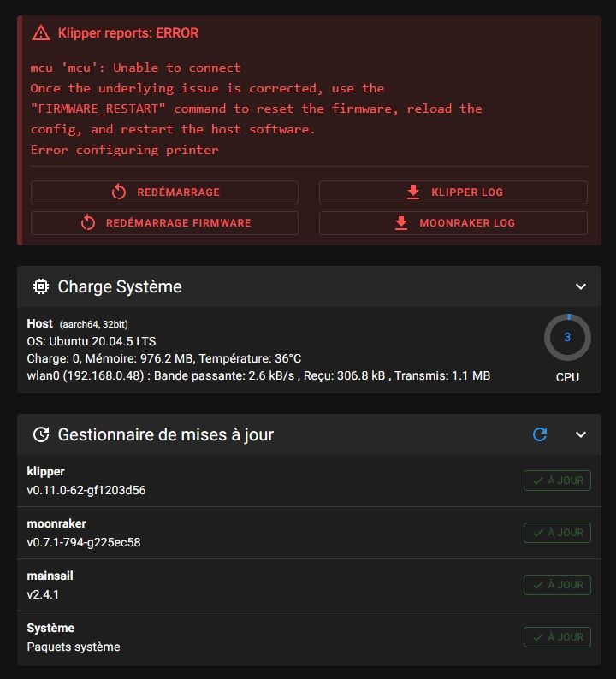Click the mainsail component name
The height and width of the screenshot is (679, 616).
click(50, 576)
